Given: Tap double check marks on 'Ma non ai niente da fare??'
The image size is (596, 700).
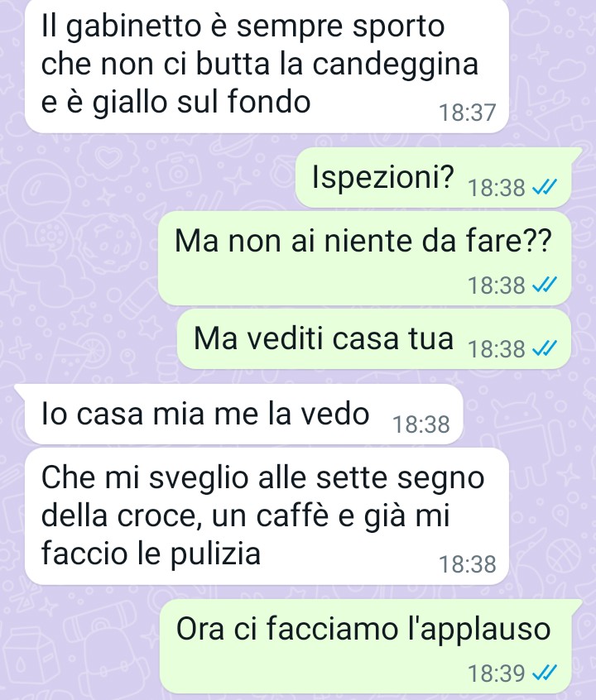Looking at the screenshot, I should 545,285.
